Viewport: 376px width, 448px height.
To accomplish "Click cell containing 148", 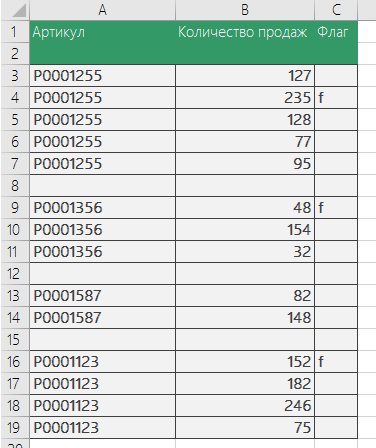I will click(245, 317).
